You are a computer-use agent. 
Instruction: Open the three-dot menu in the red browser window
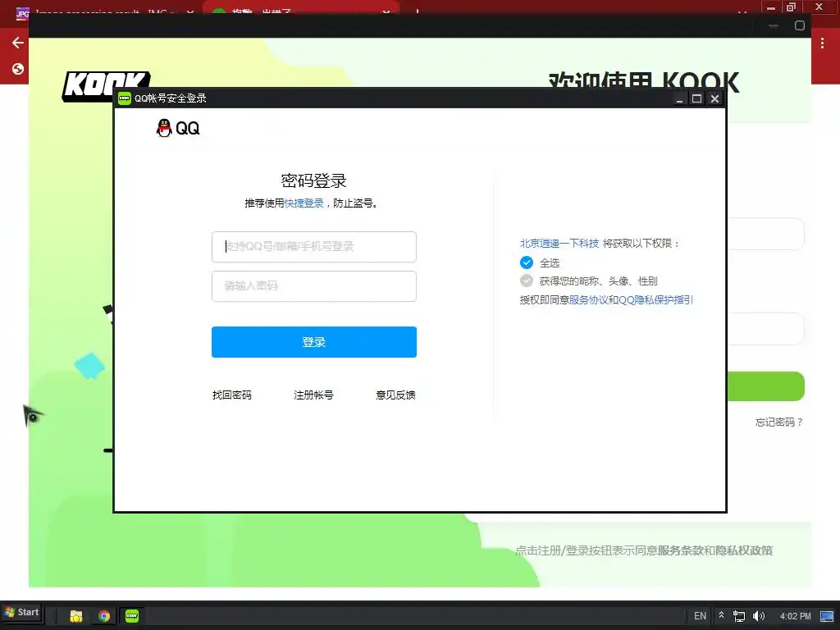pos(822,43)
